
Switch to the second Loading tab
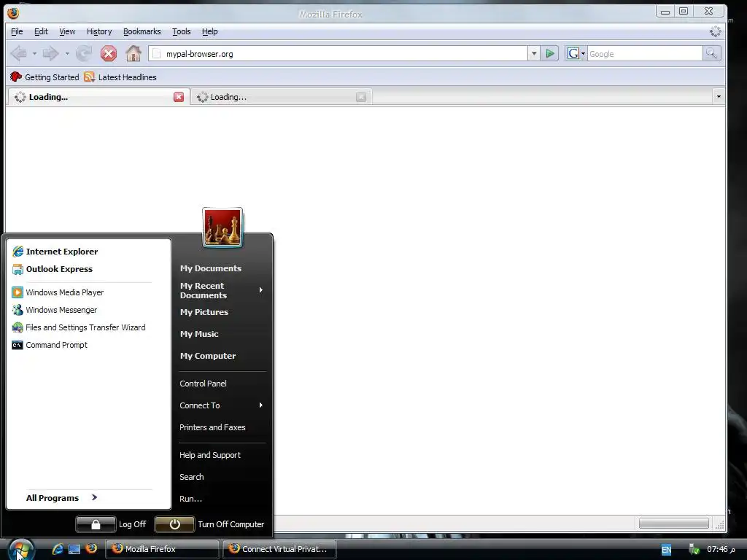click(x=281, y=97)
